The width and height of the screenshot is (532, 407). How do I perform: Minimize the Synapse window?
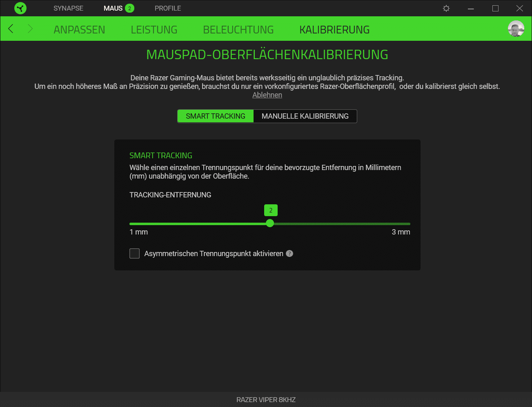pyautogui.click(x=471, y=8)
